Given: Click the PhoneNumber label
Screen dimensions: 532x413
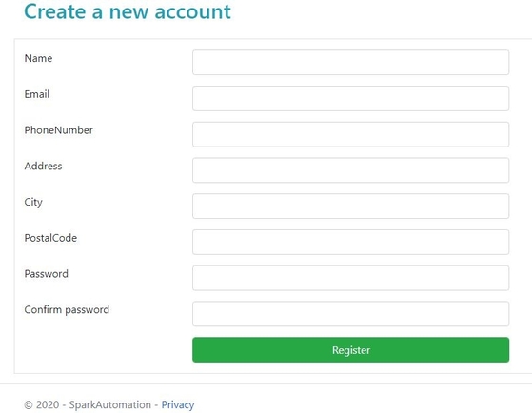Looking at the screenshot, I should (58, 130).
